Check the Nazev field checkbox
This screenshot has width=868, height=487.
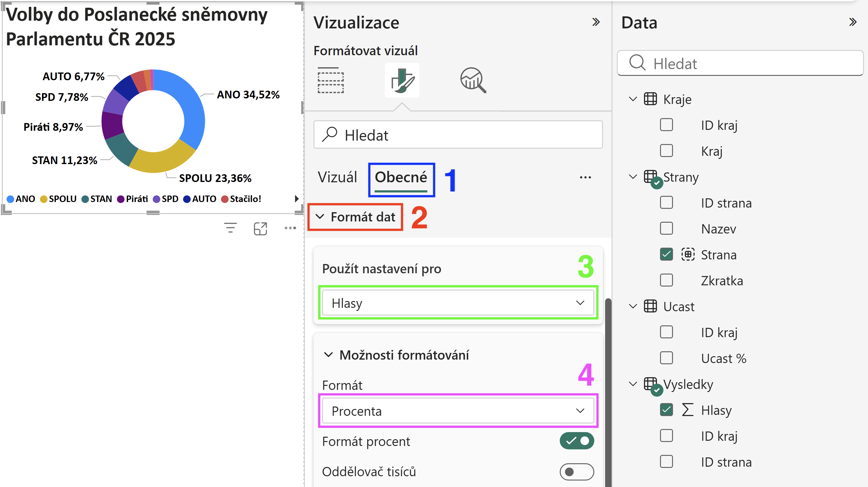coord(666,228)
